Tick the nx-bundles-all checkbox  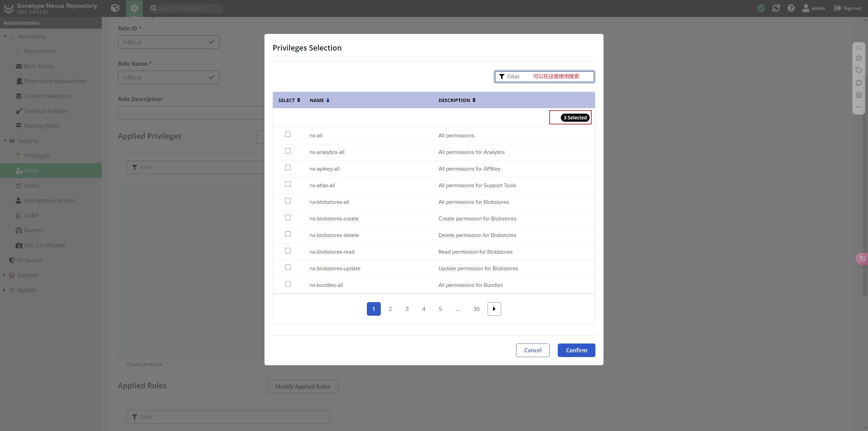pyautogui.click(x=288, y=284)
